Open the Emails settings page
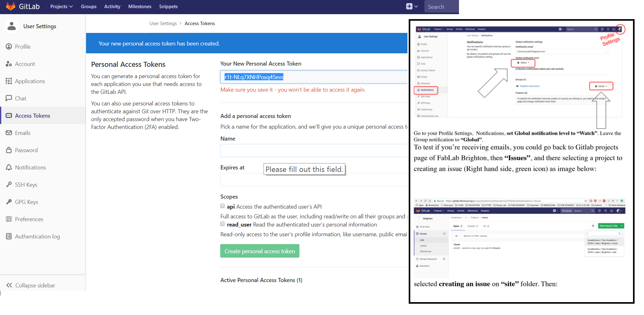 (x=23, y=133)
